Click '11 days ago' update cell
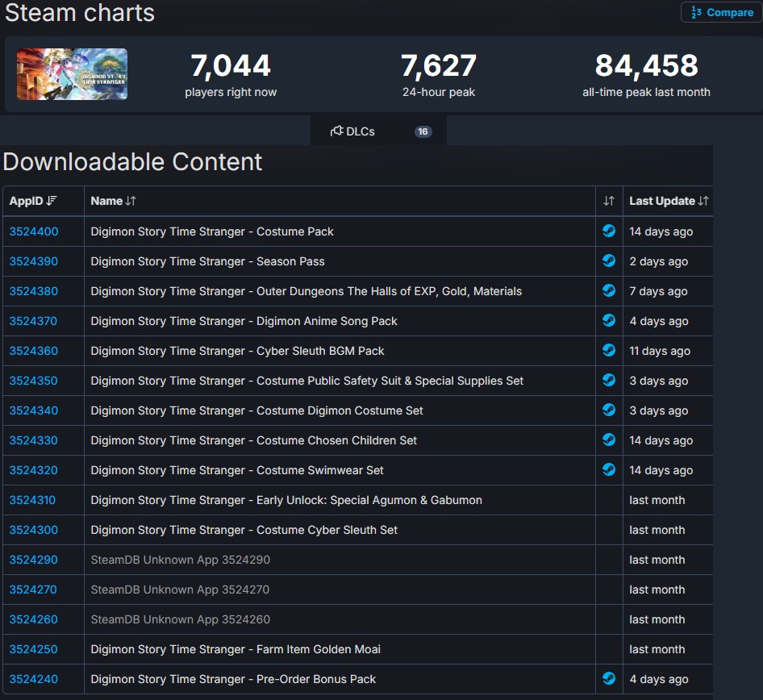The height and width of the screenshot is (700, 763). (660, 351)
